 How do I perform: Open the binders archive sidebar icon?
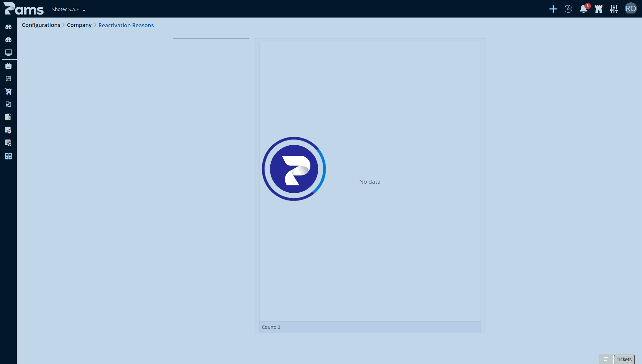[x=8, y=156]
